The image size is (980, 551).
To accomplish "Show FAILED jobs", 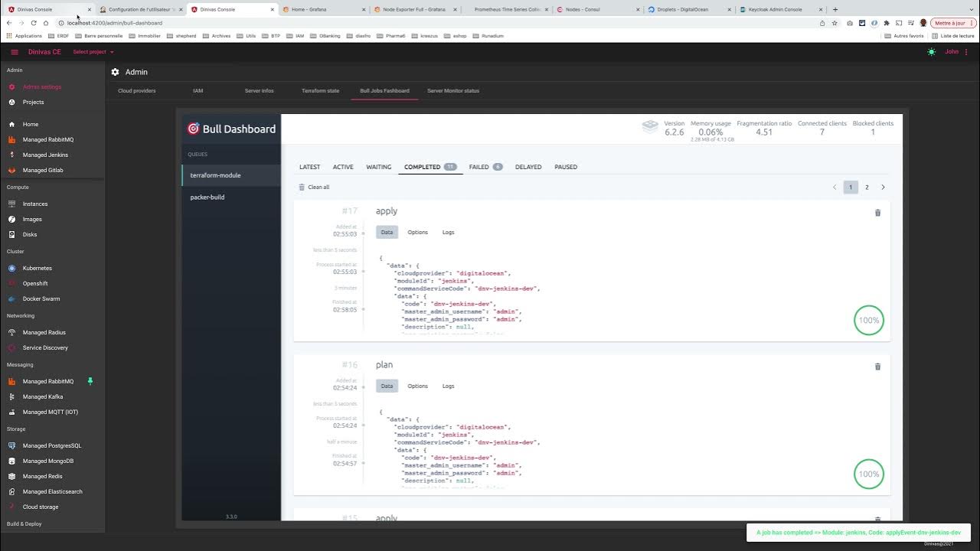I will (485, 167).
